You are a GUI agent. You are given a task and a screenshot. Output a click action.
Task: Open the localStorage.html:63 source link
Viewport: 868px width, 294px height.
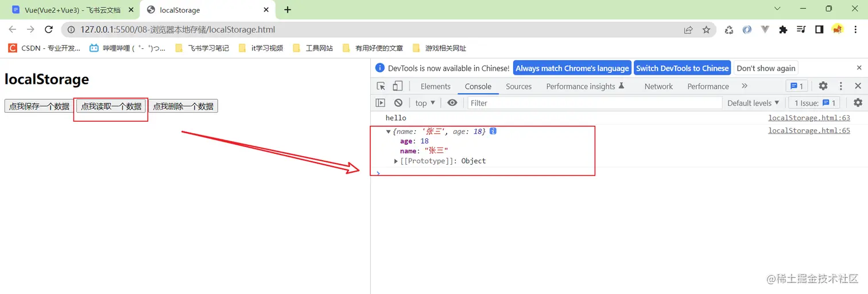click(809, 118)
